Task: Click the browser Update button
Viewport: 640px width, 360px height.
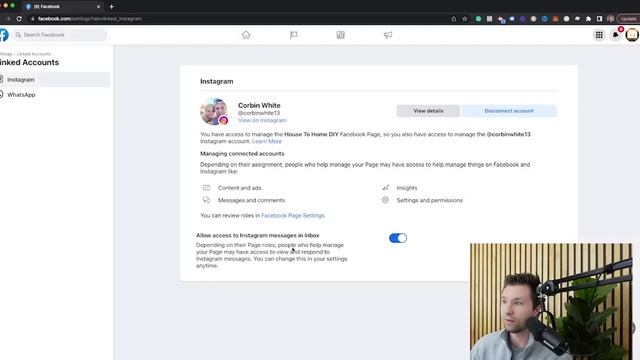Action: 629,19
